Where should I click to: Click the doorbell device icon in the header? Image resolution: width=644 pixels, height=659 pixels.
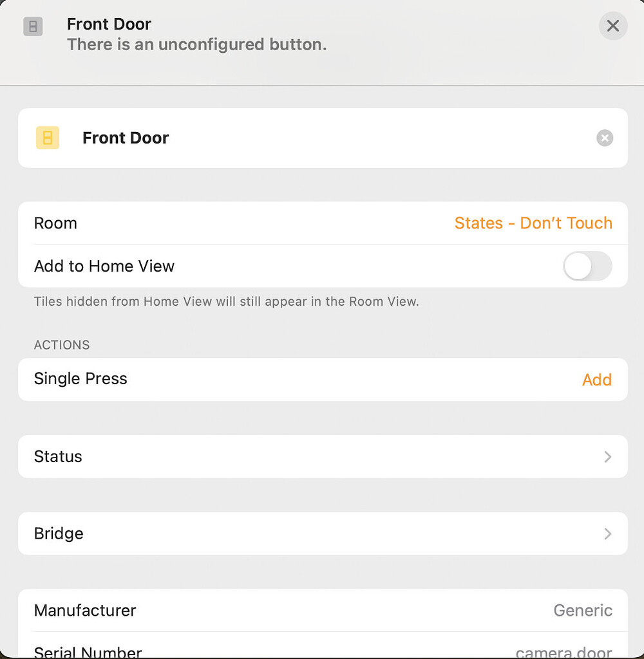tap(33, 26)
